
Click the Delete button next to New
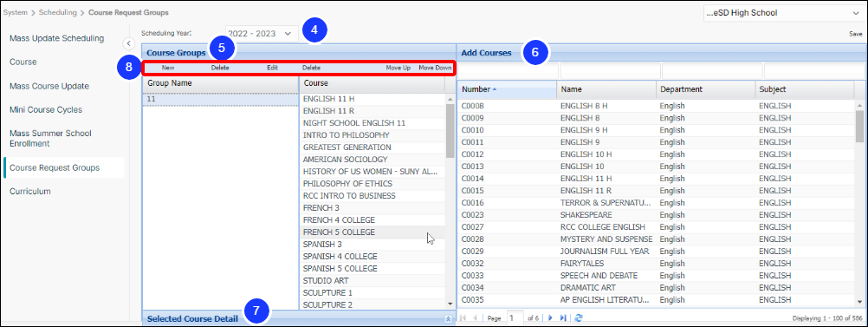220,68
